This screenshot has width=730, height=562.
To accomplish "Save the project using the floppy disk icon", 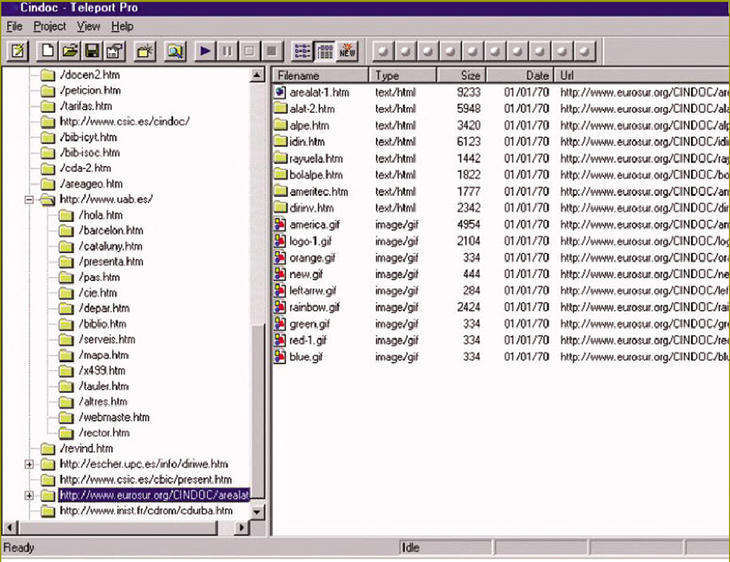I will point(91,50).
